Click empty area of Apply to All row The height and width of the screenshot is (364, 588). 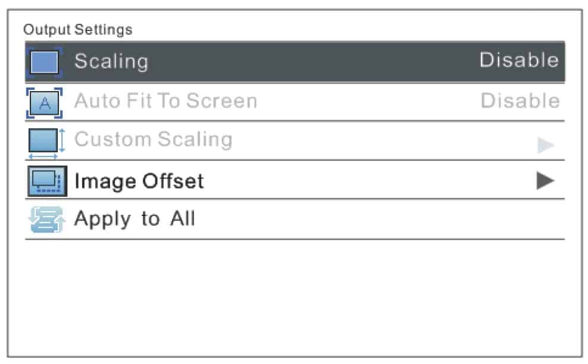pyautogui.click(x=379, y=219)
